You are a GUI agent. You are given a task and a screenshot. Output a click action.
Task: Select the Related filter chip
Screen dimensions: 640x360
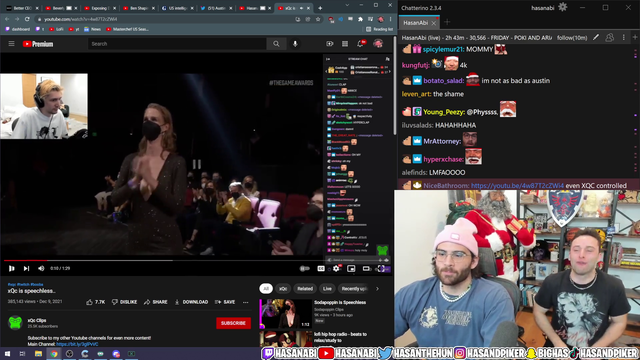click(x=305, y=289)
